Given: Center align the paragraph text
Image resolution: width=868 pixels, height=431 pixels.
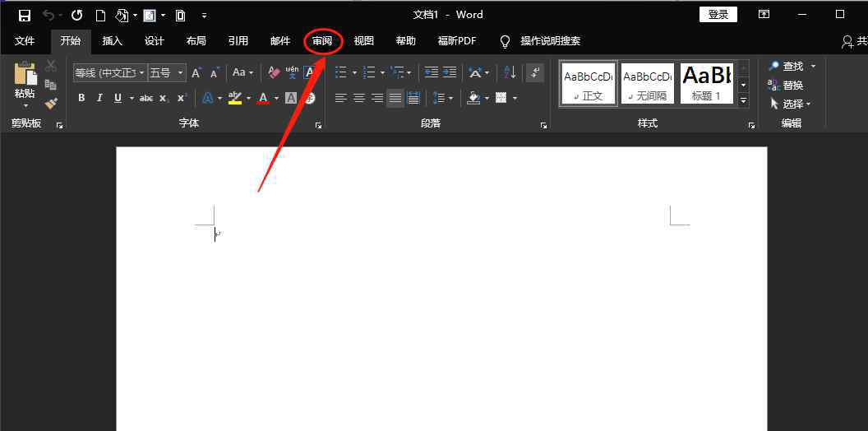Looking at the screenshot, I should pyautogui.click(x=359, y=98).
